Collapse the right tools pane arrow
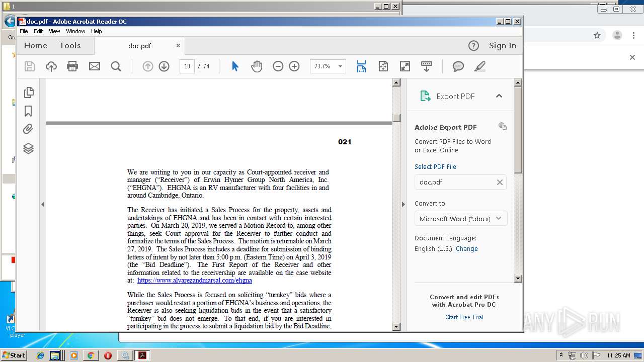 (x=403, y=204)
